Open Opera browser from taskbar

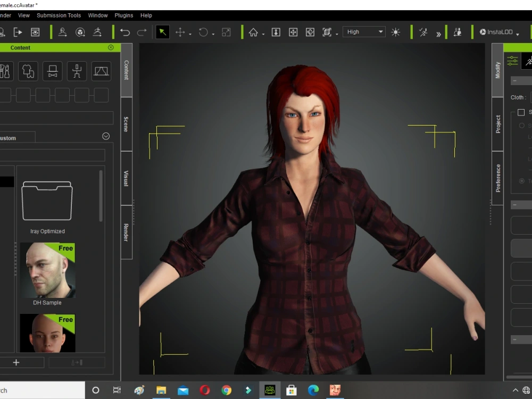click(205, 390)
